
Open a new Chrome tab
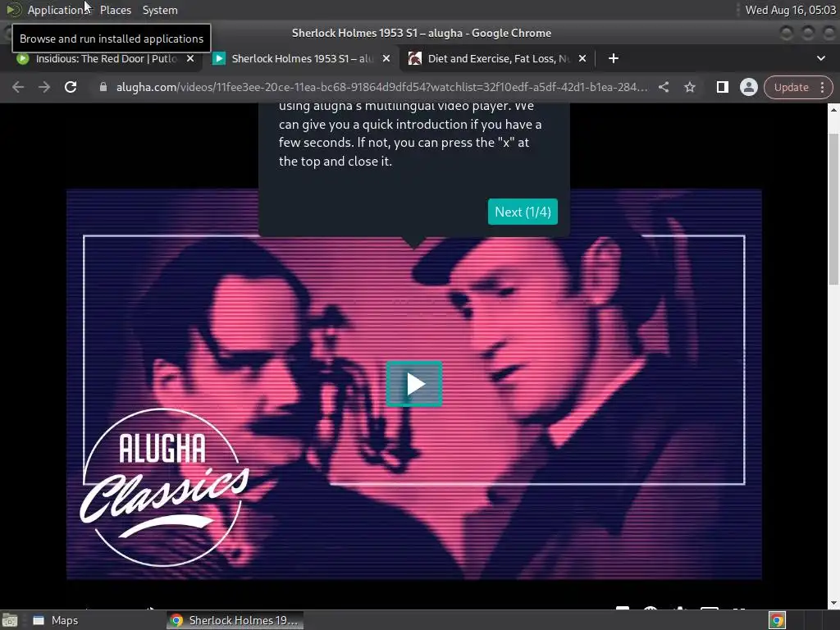(x=614, y=58)
